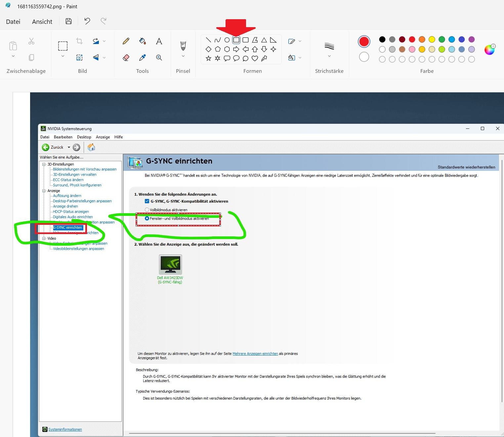This screenshot has width=504, height=437.
Task: Open Bearbeiten menu in NVIDIA Systemsteuerung
Action: [63, 137]
